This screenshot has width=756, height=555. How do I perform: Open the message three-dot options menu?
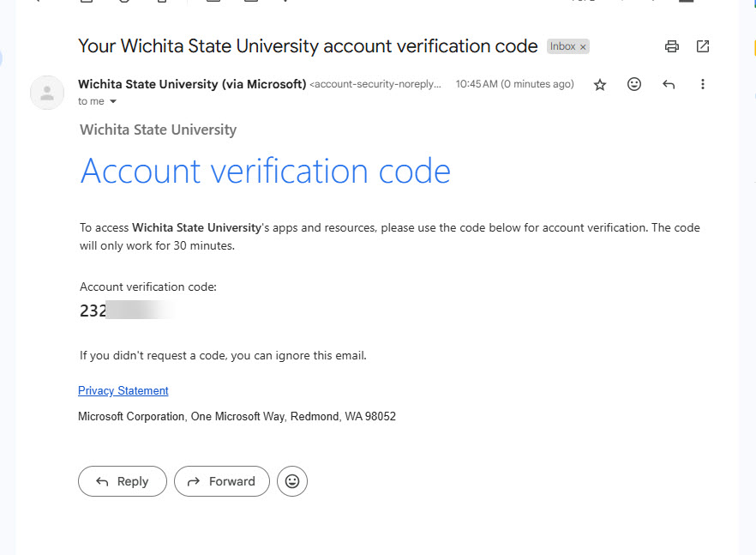(703, 84)
